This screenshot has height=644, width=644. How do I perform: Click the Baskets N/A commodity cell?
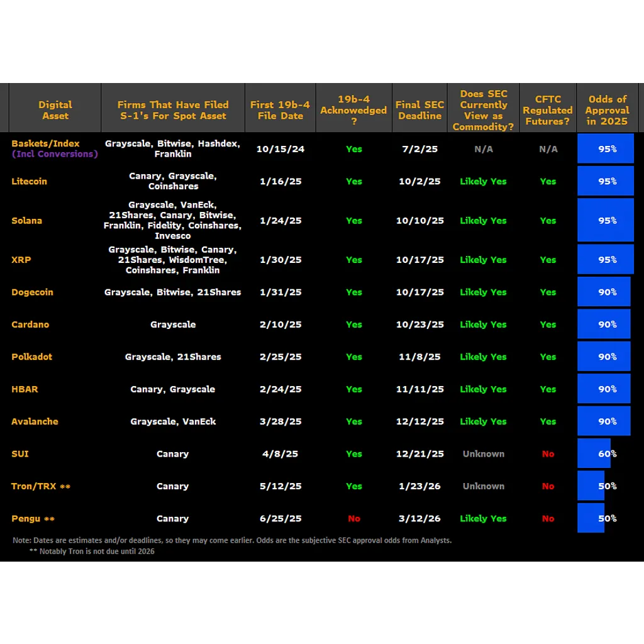[484, 148]
